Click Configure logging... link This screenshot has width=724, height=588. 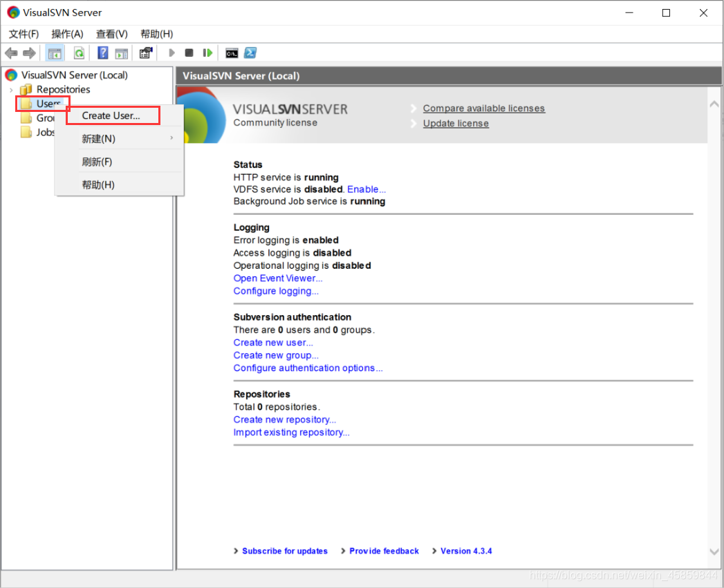tap(276, 291)
